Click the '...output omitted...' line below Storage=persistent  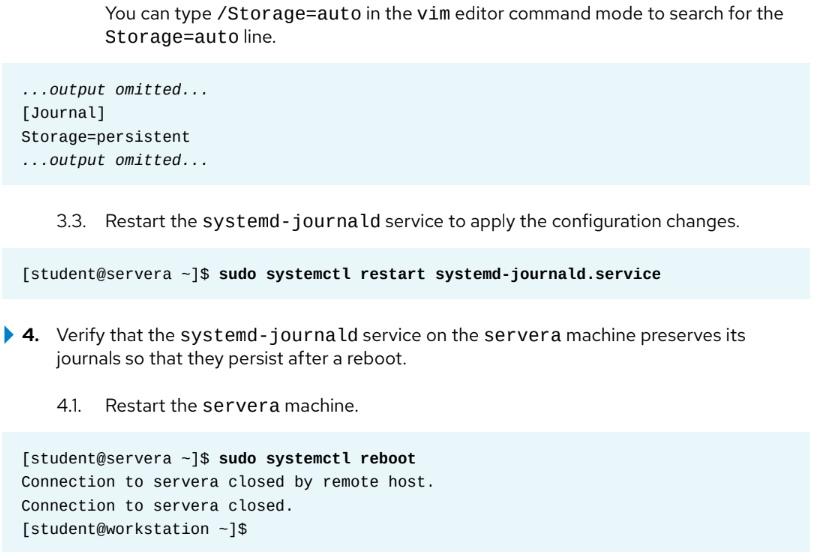pyautogui.click(x=115, y=160)
